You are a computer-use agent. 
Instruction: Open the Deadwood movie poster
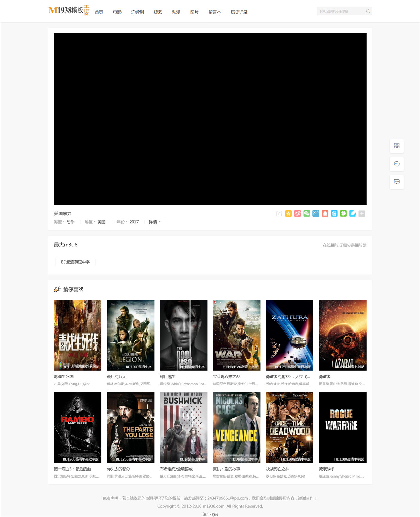[290, 427]
